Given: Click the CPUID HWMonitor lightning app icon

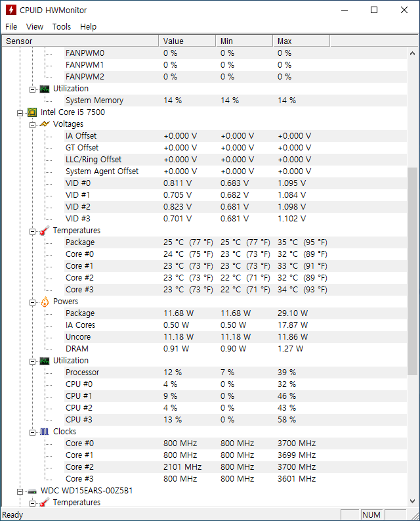Looking at the screenshot, I should (11, 10).
